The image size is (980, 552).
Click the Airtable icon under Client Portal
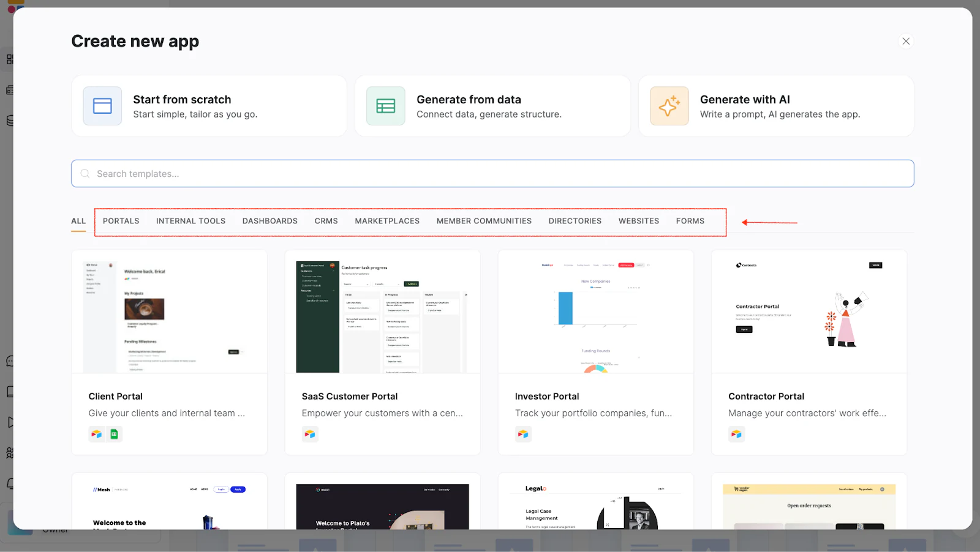click(96, 434)
